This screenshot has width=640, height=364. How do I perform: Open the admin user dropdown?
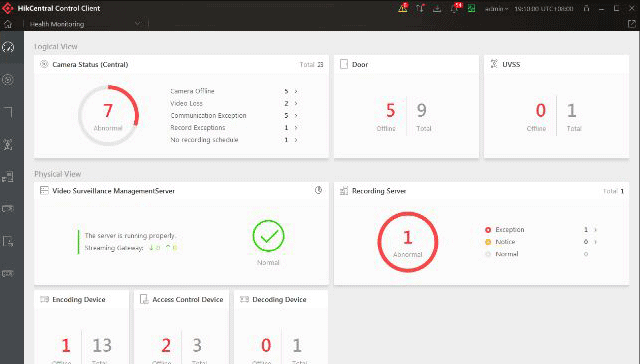point(496,8)
